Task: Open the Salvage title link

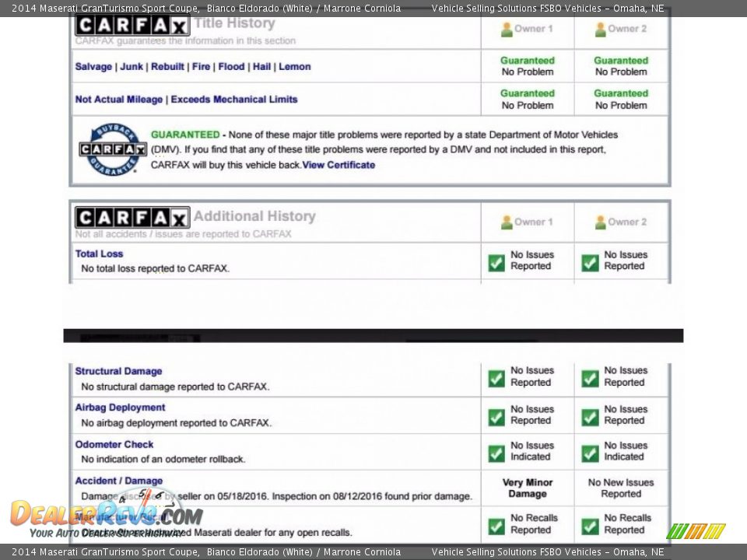Action: [x=93, y=67]
